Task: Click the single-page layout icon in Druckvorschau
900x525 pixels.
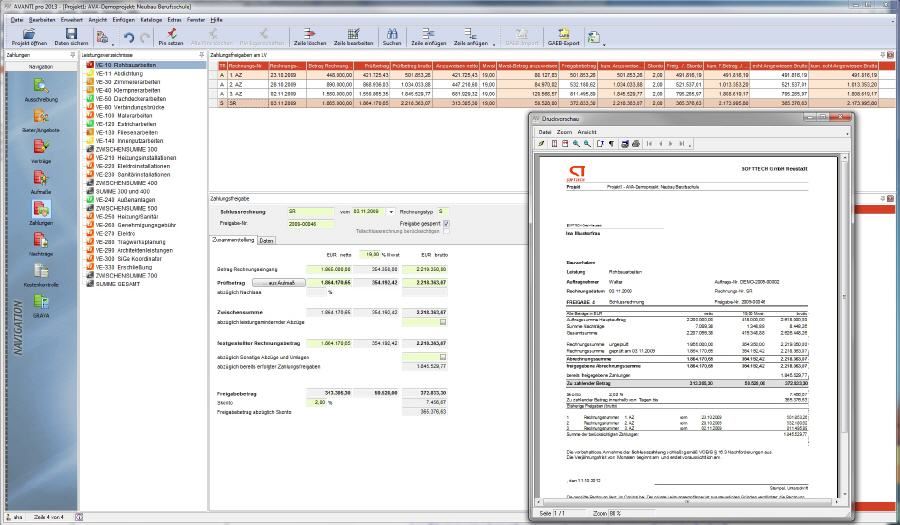Action: point(554,144)
